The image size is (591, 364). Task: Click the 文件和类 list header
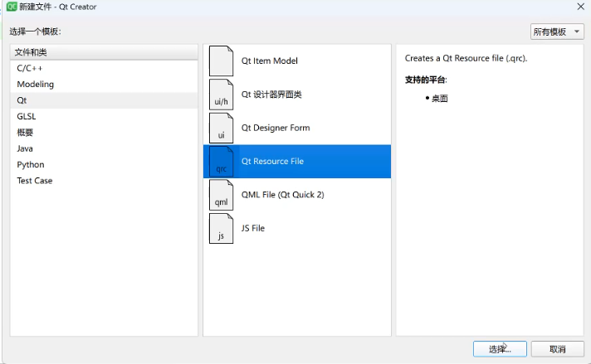pyautogui.click(x=104, y=52)
